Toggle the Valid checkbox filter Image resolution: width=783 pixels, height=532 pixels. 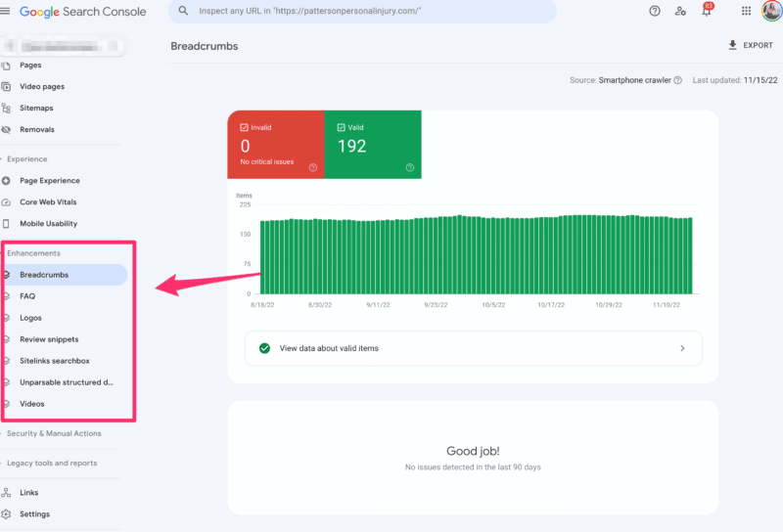pos(341,127)
